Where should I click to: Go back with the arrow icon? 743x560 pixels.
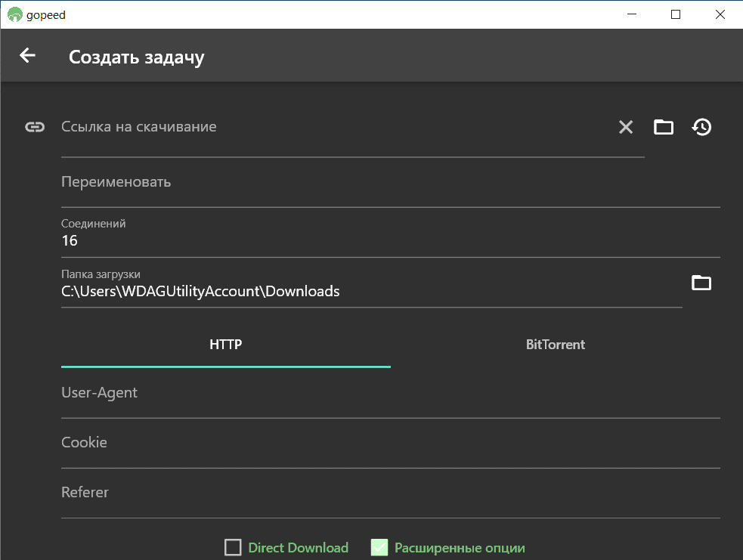[x=27, y=55]
